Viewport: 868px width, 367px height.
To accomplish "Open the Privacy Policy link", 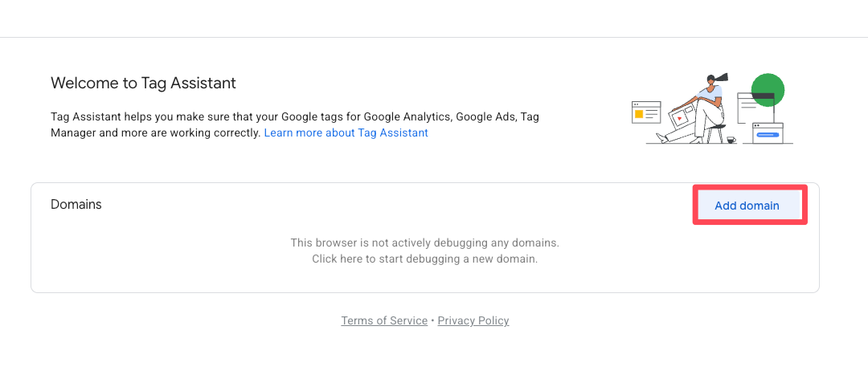I will [473, 320].
